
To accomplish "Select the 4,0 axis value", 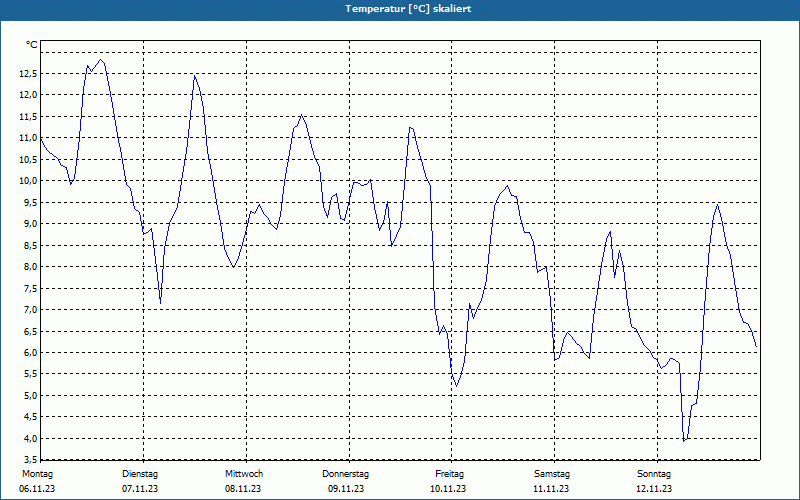I will 30,438.
